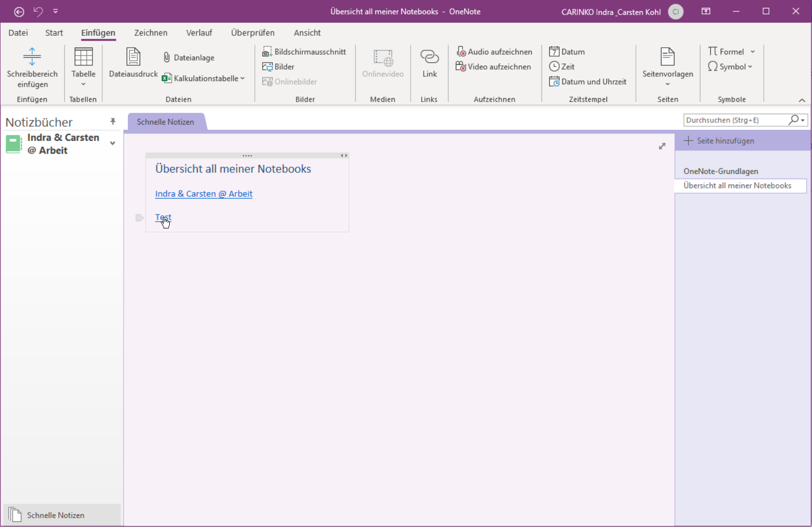Viewport: 812px width, 527px height.
Task: Click the CI account avatar
Action: (x=675, y=11)
